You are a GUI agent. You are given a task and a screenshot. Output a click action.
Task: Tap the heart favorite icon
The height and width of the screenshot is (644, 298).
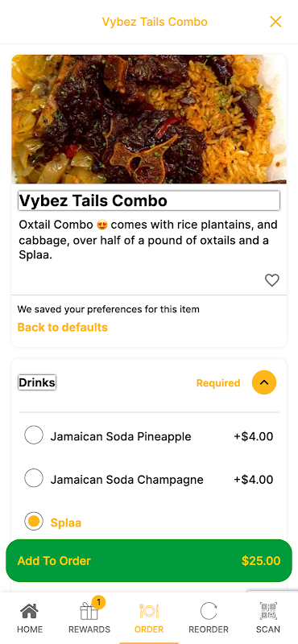(271, 280)
